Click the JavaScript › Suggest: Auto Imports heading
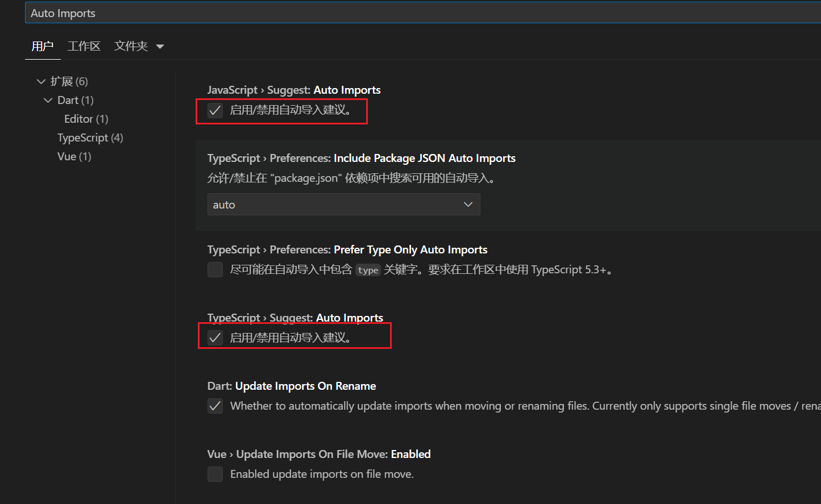Image resolution: width=821 pixels, height=504 pixels. pos(294,90)
